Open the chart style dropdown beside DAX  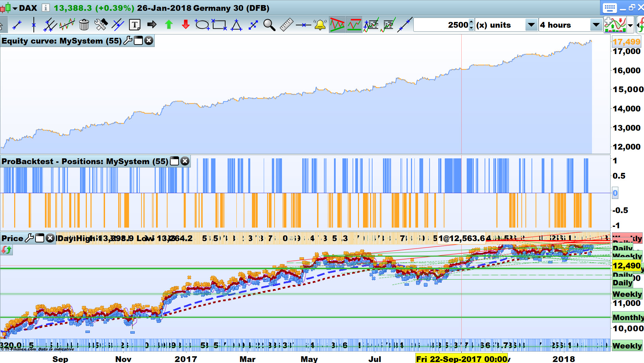pyautogui.click(x=15, y=8)
